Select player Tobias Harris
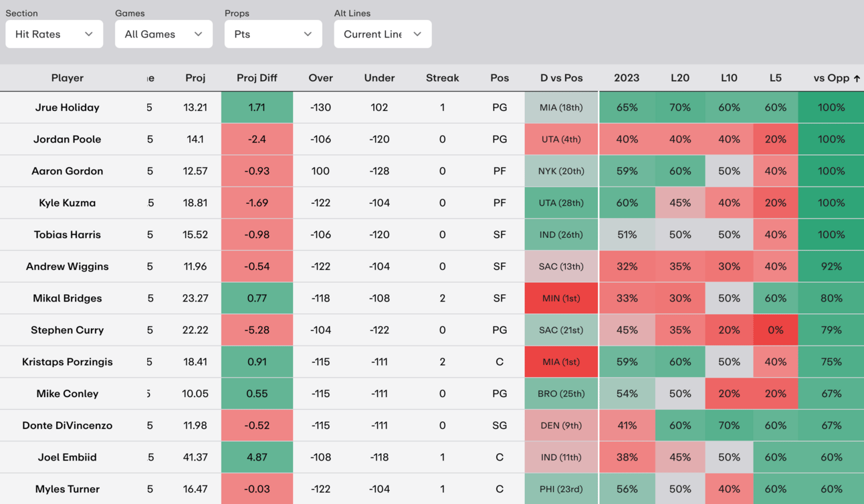Screen dimensions: 864x504 coord(68,235)
